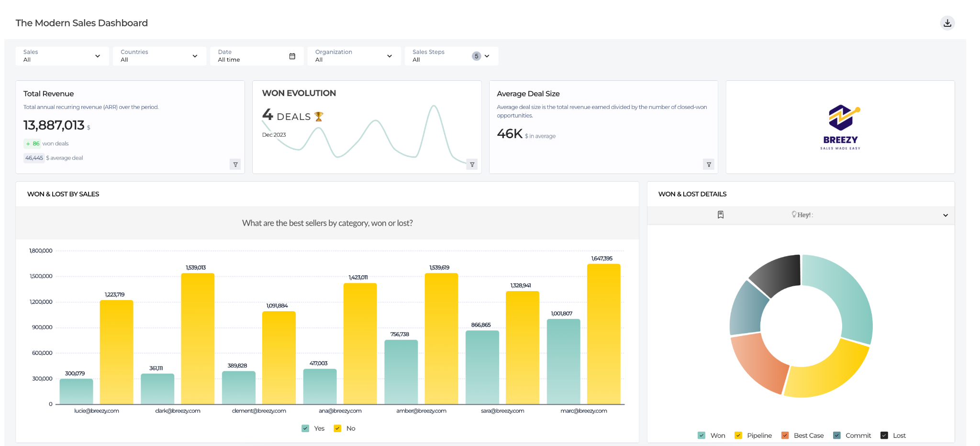980x446 pixels.
Task: Open the filter icon on Won Evolution card
Action: (472, 164)
